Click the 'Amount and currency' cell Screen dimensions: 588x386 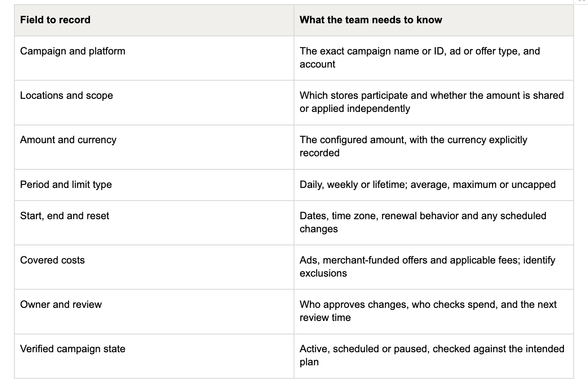pyautogui.click(x=154, y=147)
